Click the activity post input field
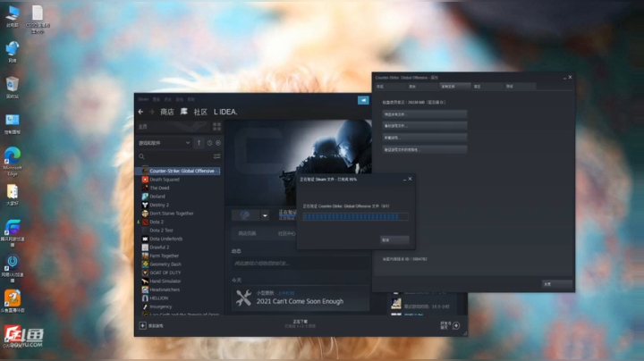 coord(301,264)
